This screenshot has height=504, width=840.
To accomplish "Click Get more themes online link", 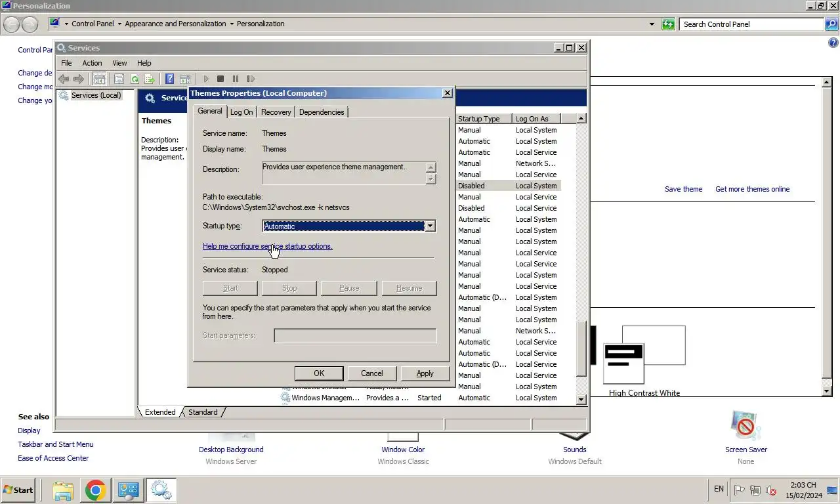I will tap(752, 189).
